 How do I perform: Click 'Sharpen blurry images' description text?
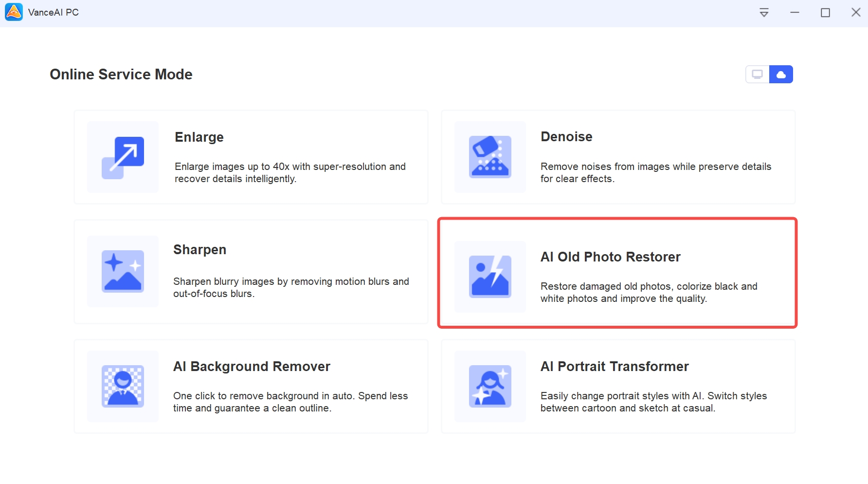(x=291, y=288)
